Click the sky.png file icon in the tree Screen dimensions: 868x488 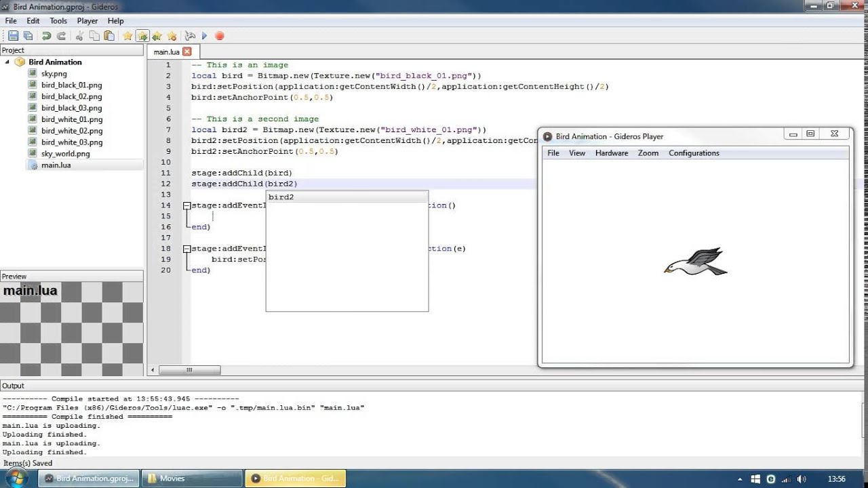(x=33, y=73)
